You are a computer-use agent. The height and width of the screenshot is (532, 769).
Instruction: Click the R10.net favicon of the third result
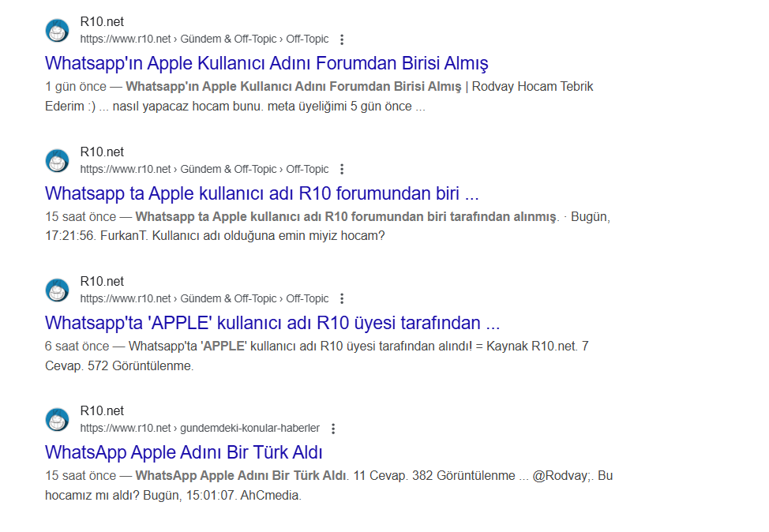pos(57,289)
